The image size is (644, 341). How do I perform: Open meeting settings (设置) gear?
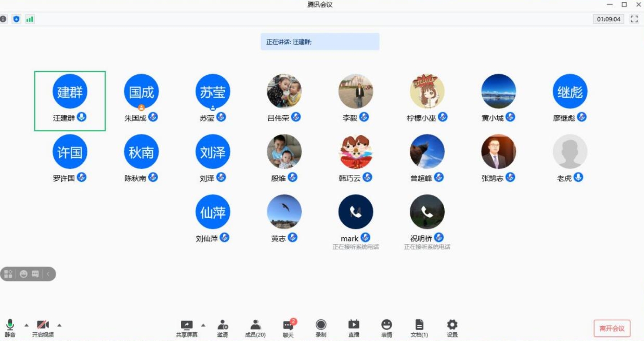452,327
